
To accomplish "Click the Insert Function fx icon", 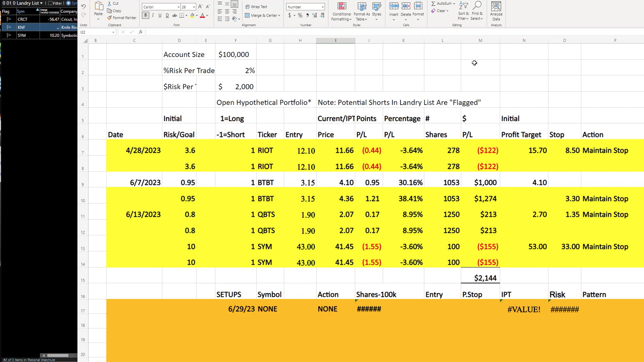I will click(140, 32).
